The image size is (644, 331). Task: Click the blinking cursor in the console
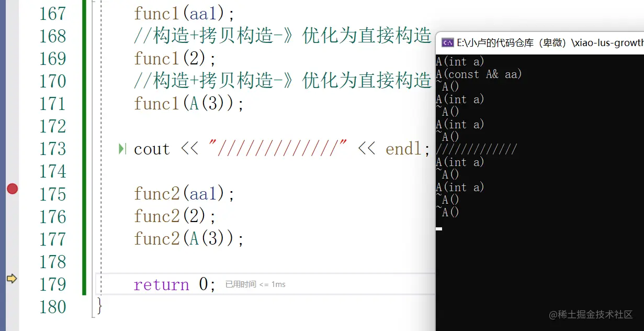pos(439,229)
